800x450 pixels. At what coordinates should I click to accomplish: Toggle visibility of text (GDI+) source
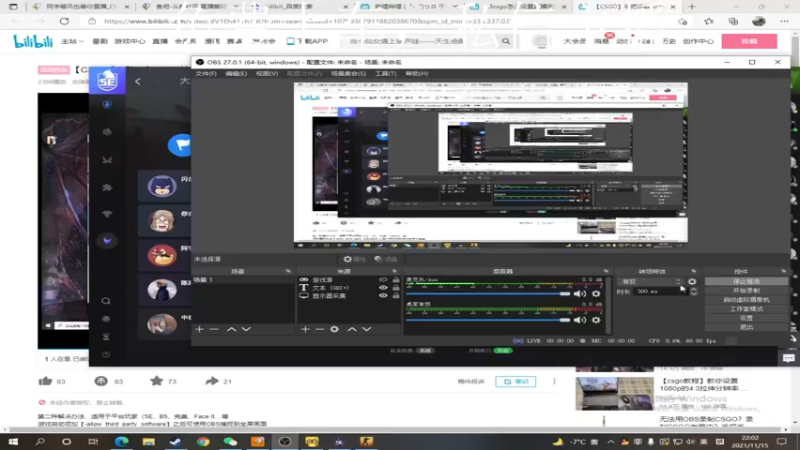(x=383, y=288)
